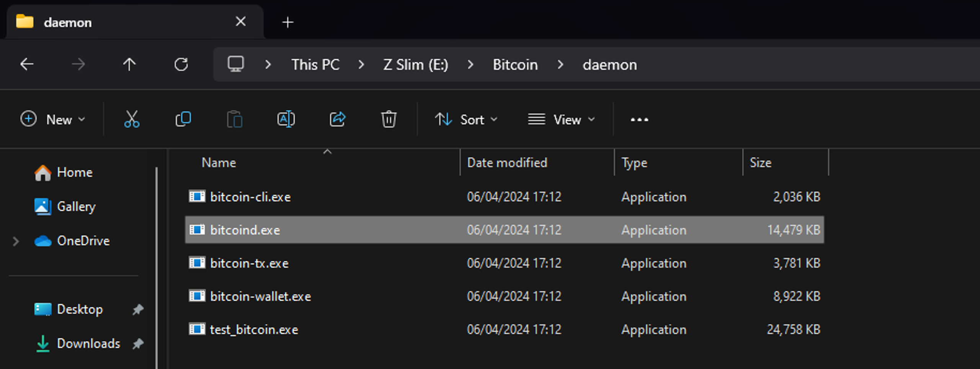The height and width of the screenshot is (369, 980).
Task: Click the 24,758 KB size cell
Action: tap(794, 329)
